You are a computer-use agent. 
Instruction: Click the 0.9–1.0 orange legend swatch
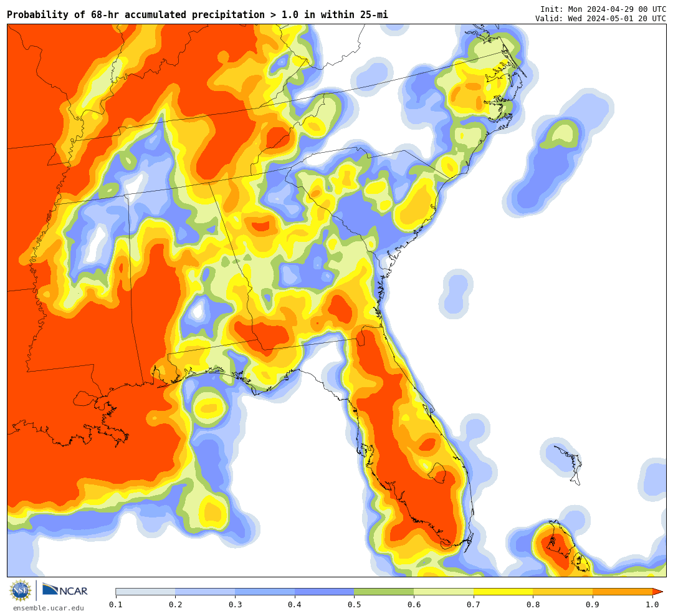tap(623, 592)
